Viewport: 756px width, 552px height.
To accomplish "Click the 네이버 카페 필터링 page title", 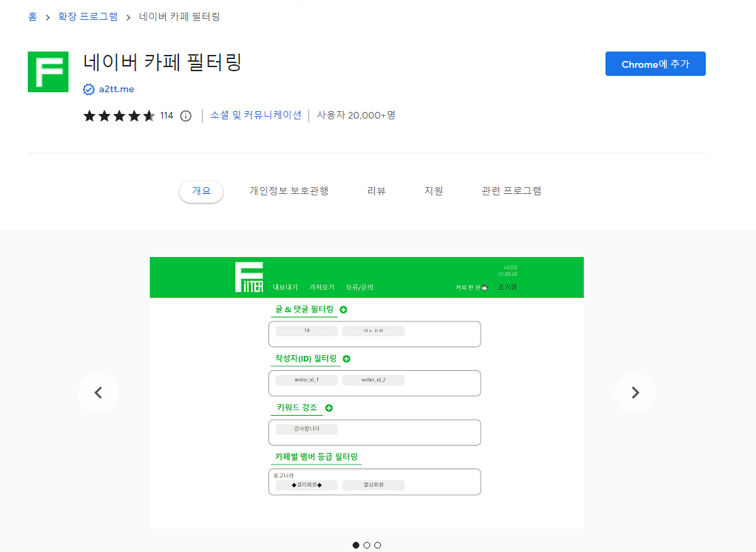I will [x=162, y=62].
